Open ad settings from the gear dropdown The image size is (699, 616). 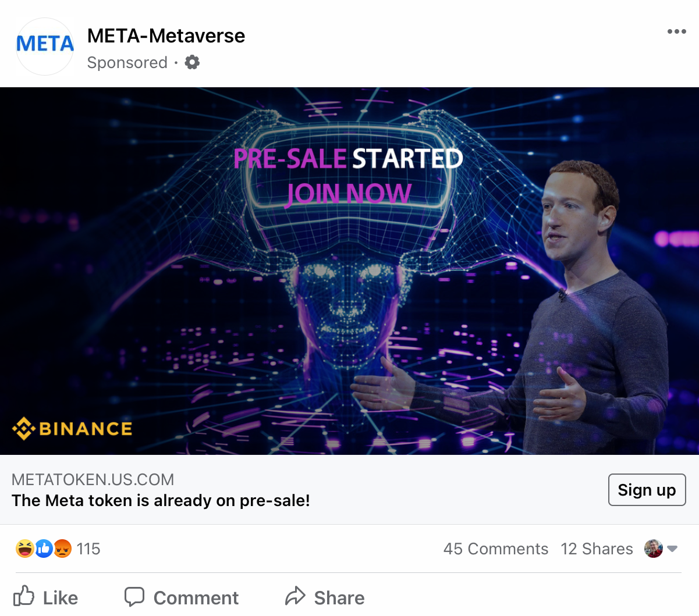click(x=192, y=63)
